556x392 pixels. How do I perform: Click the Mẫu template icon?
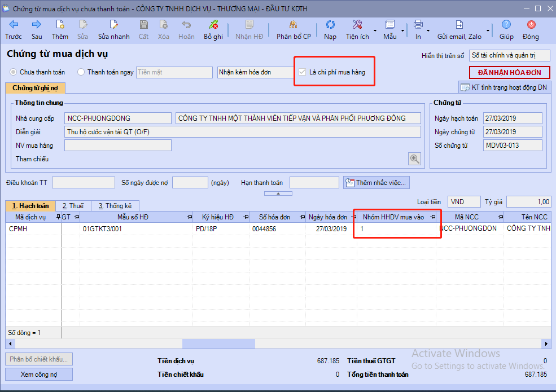[x=389, y=25]
